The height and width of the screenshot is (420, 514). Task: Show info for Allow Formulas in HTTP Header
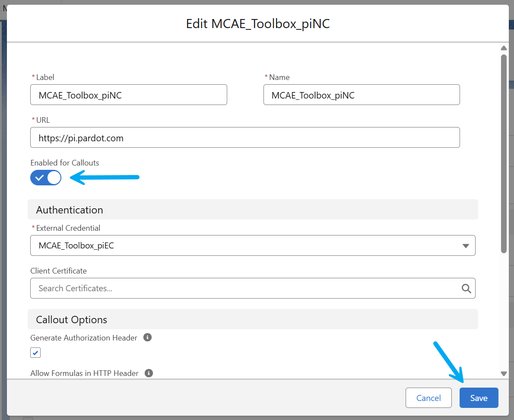click(149, 373)
